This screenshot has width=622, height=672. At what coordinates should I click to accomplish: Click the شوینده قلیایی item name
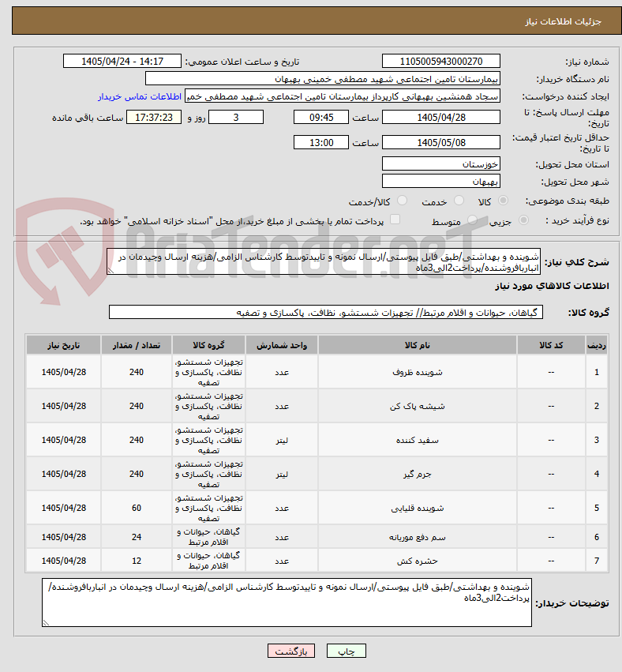[418, 509]
